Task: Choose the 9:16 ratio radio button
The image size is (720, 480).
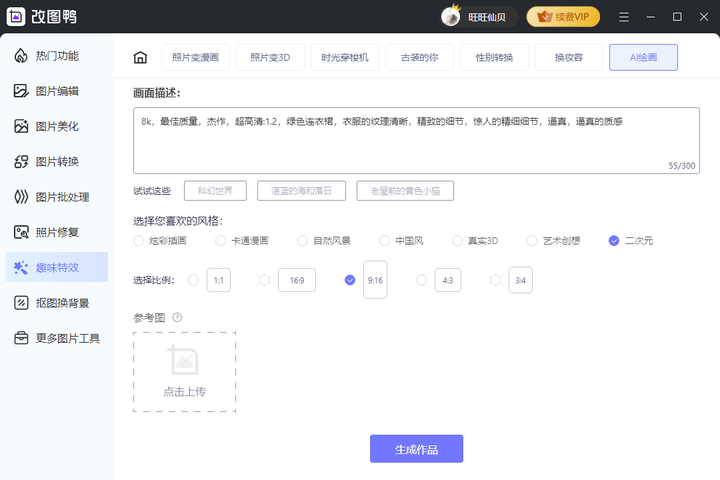Action: [350, 280]
